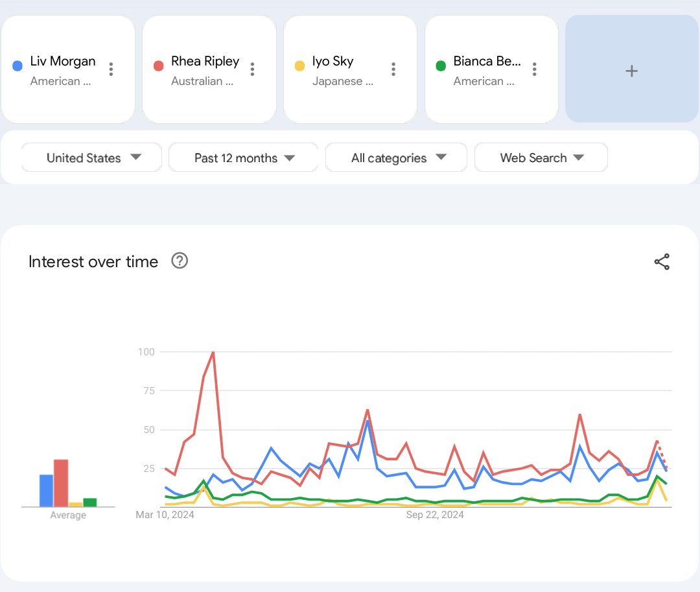Click the red average bar

61,483
